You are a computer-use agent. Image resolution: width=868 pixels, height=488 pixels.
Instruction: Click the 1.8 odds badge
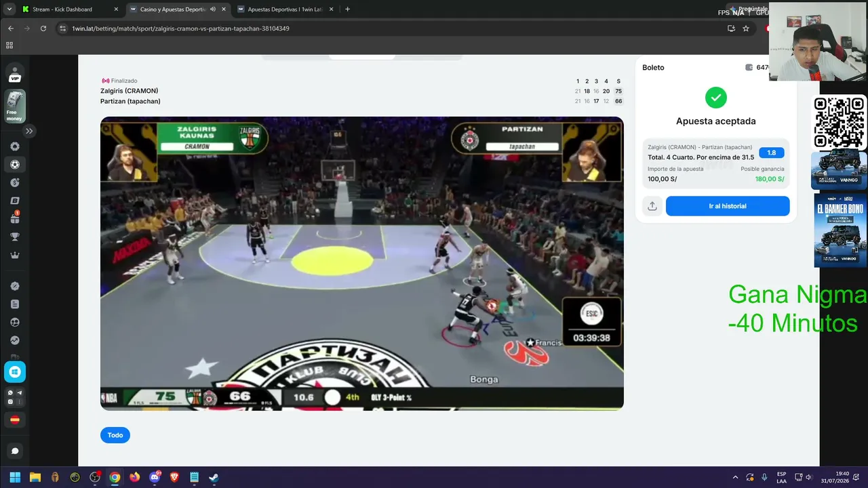(772, 152)
